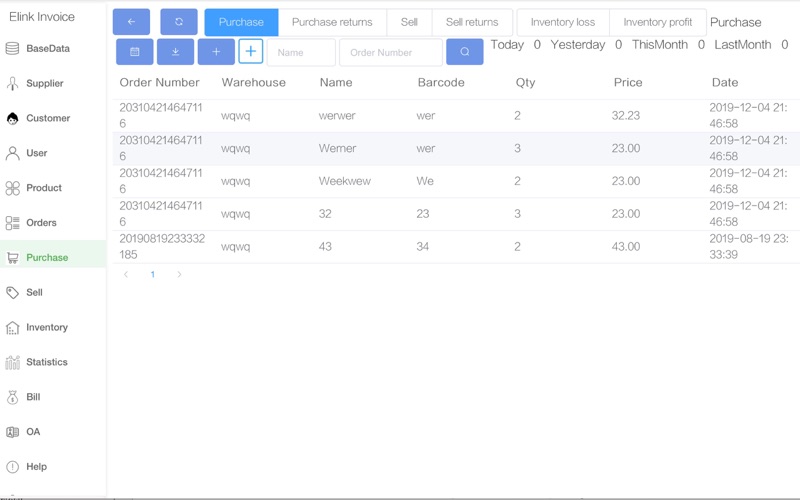
Task: Select page 1 in pagination
Action: (x=153, y=274)
